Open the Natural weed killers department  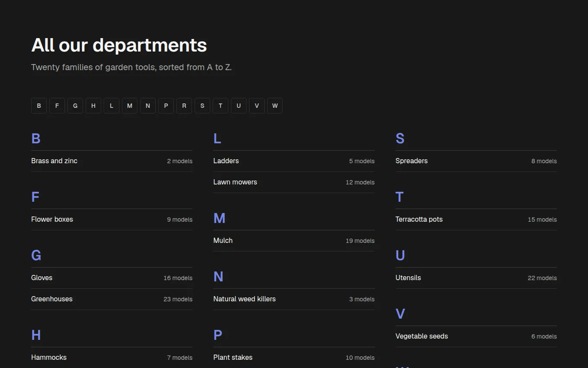pyautogui.click(x=294, y=299)
